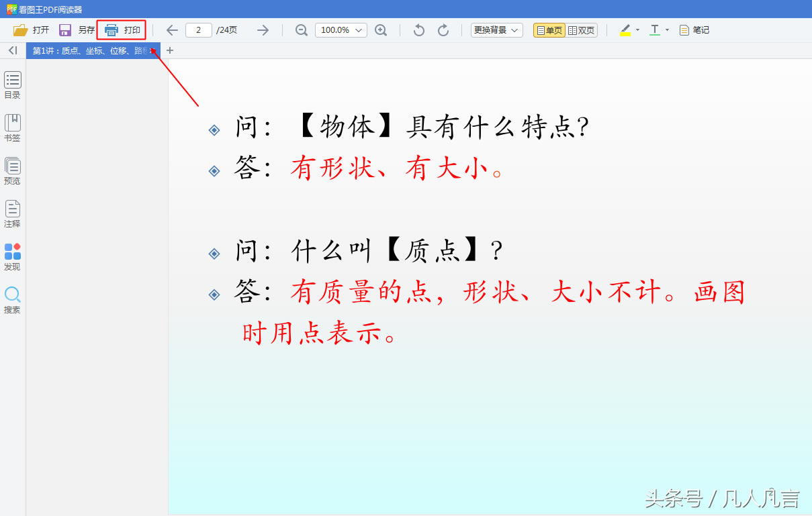812x516 pixels.
Task: Open the 搜索 search panel
Action: click(12, 295)
